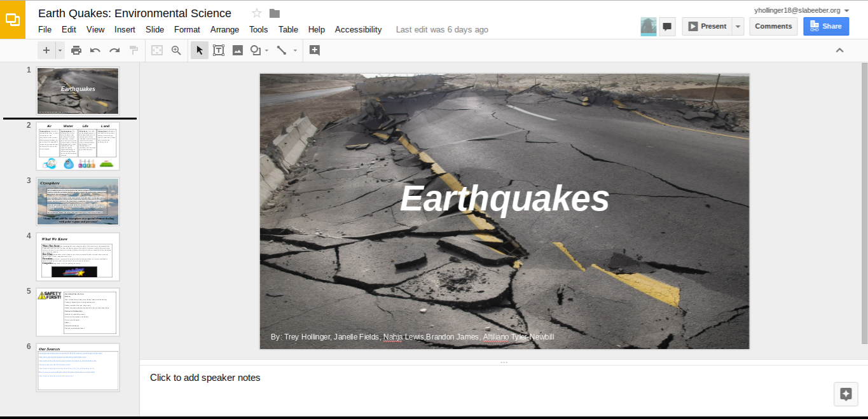Activate the Select arrow cursor tool
The height and width of the screenshot is (419, 868).
point(200,50)
